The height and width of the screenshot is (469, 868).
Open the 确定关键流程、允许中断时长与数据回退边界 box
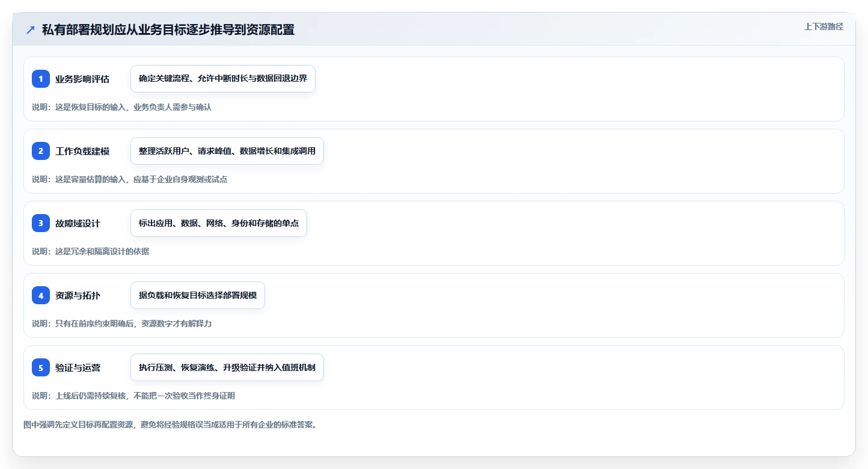pyautogui.click(x=223, y=79)
